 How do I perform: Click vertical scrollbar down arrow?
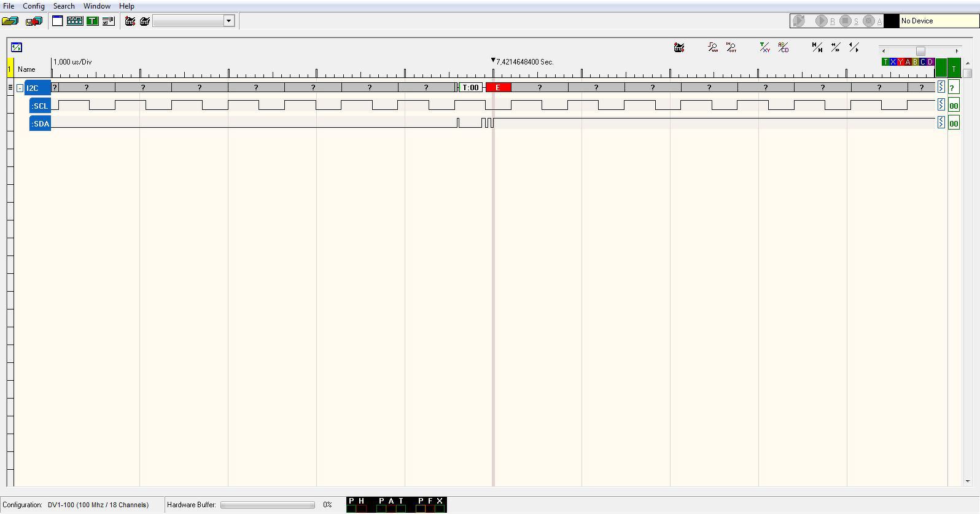tap(968, 481)
